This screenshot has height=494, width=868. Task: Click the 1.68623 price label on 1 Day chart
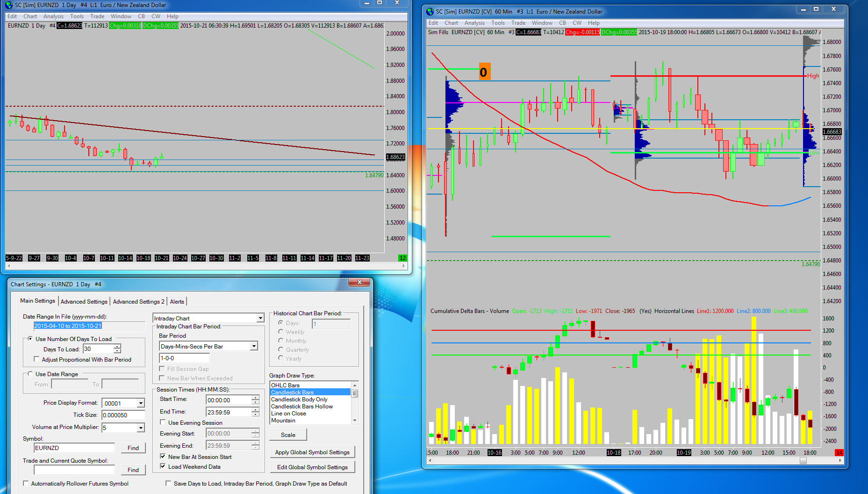395,157
